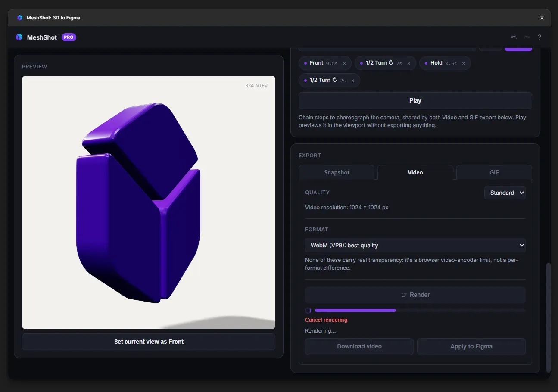
Task: Open help with the question mark icon
Action: 539,37
